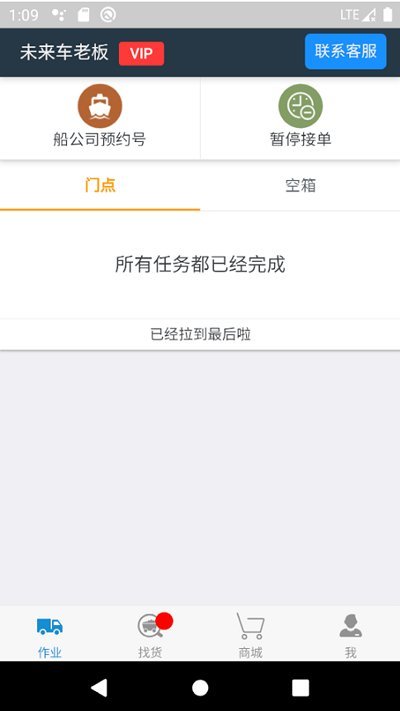Tap the Android back navigation button

tap(99, 687)
